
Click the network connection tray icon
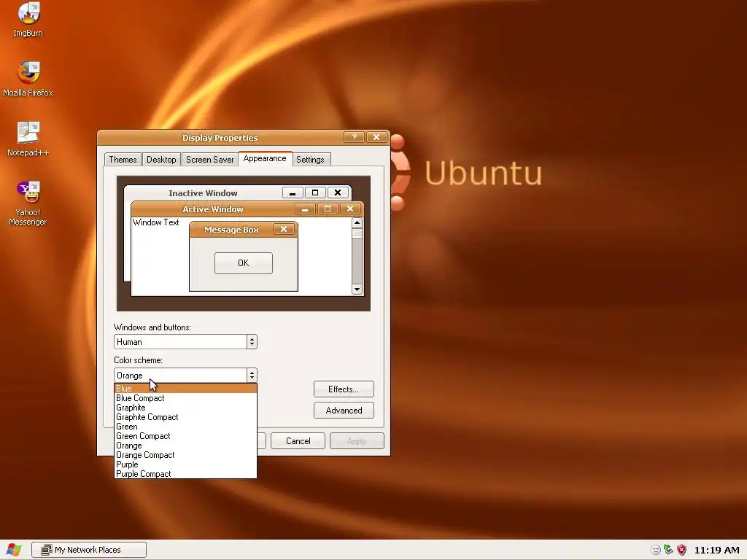coord(668,550)
